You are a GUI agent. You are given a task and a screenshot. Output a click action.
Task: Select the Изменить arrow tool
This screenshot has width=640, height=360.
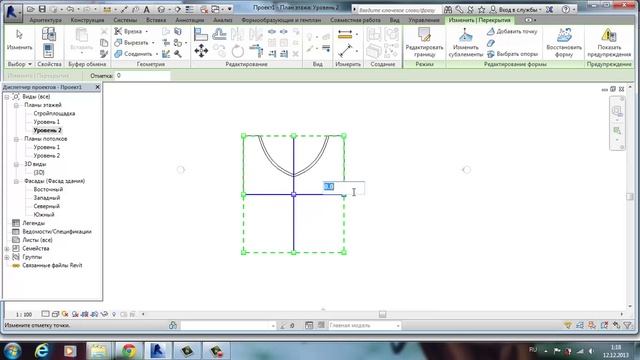tap(19, 40)
